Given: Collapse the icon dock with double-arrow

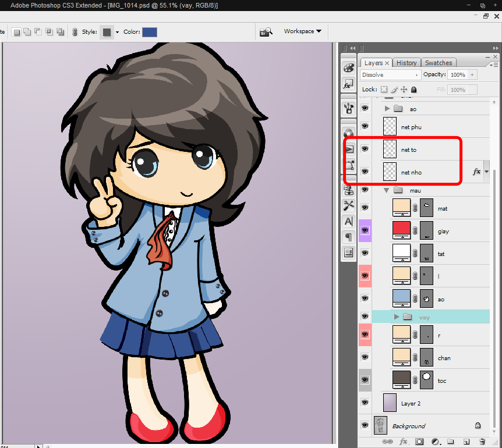Looking at the screenshot, I should click(352, 48).
